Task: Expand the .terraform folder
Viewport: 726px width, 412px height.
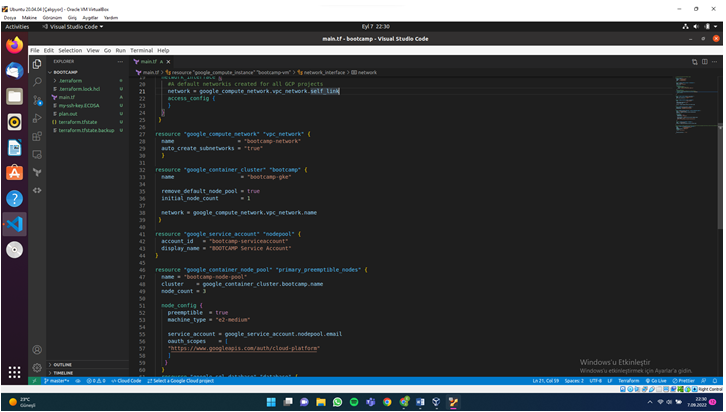Action: click(88, 81)
